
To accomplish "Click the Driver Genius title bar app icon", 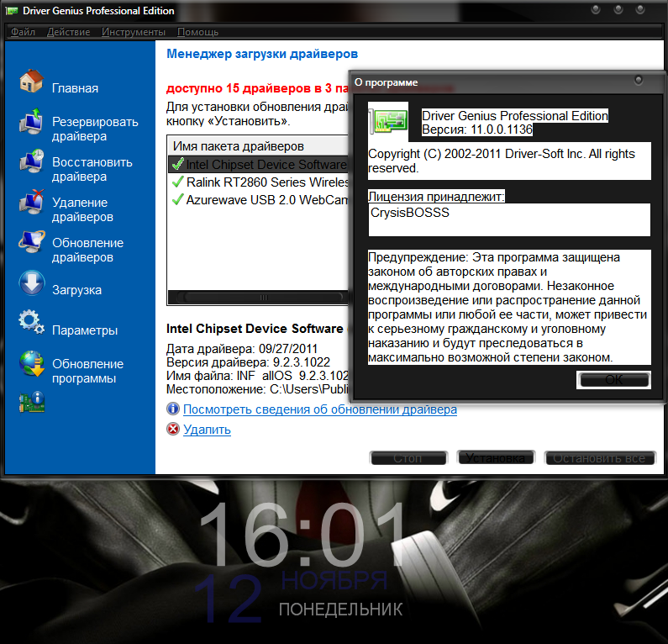I will (x=12, y=11).
